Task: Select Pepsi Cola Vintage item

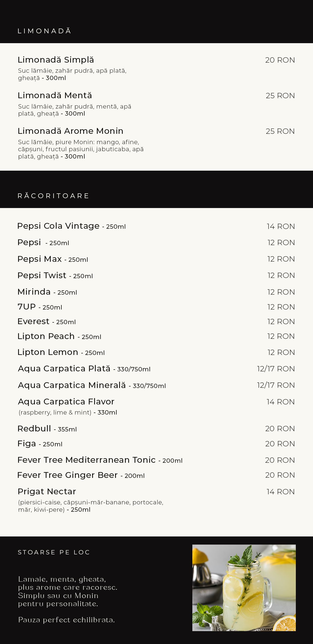Action: pos(58,226)
